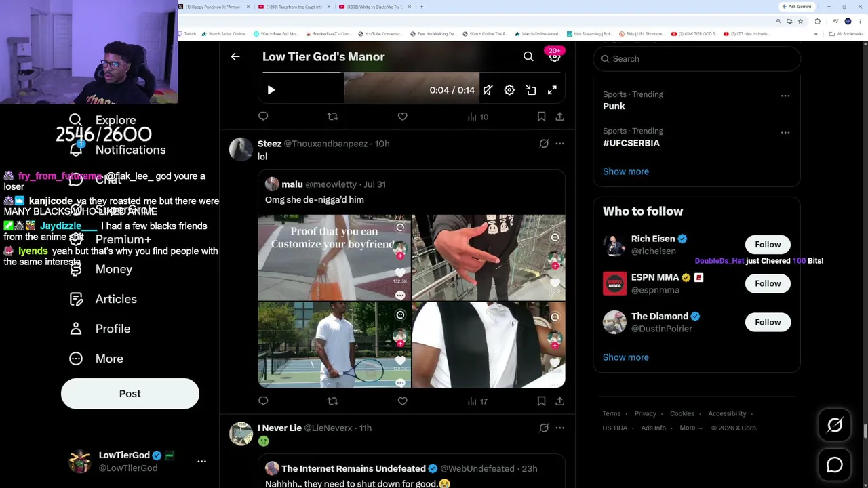Image resolution: width=868 pixels, height=488 pixels.
Task: Like Steez's post
Action: 402,401
